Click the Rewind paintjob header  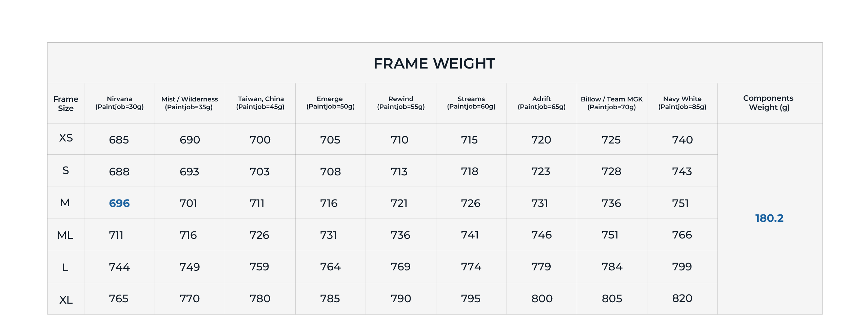(x=401, y=103)
